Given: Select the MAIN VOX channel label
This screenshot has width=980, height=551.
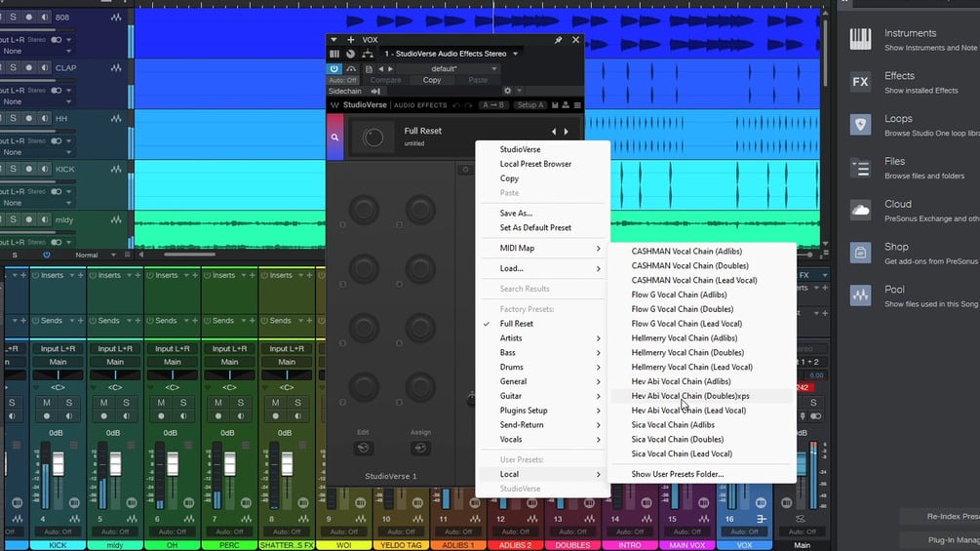Looking at the screenshot, I should (686, 545).
